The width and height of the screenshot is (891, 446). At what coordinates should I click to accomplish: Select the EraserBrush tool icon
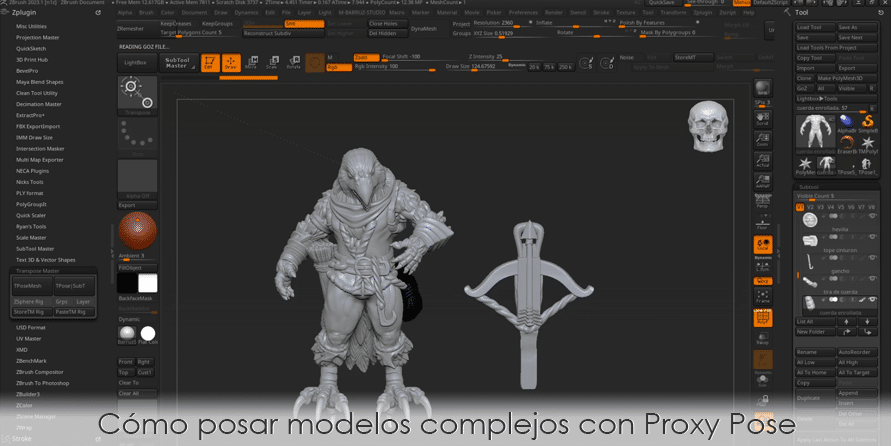pyautogui.click(x=847, y=144)
